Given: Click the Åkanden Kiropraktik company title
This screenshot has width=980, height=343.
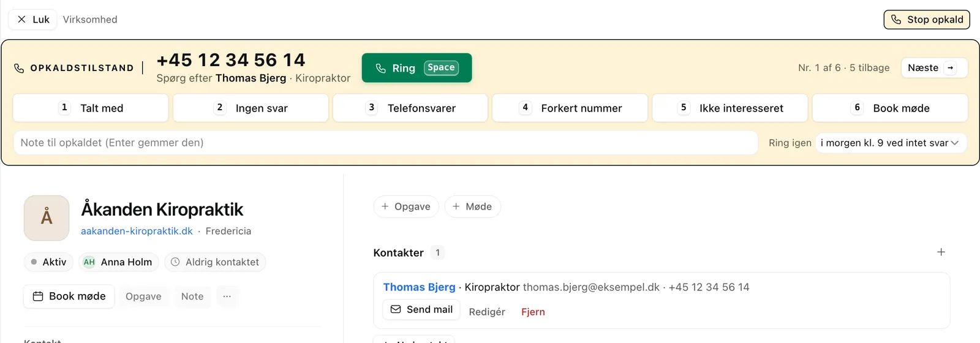Looking at the screenshot, I should (162, 209).
